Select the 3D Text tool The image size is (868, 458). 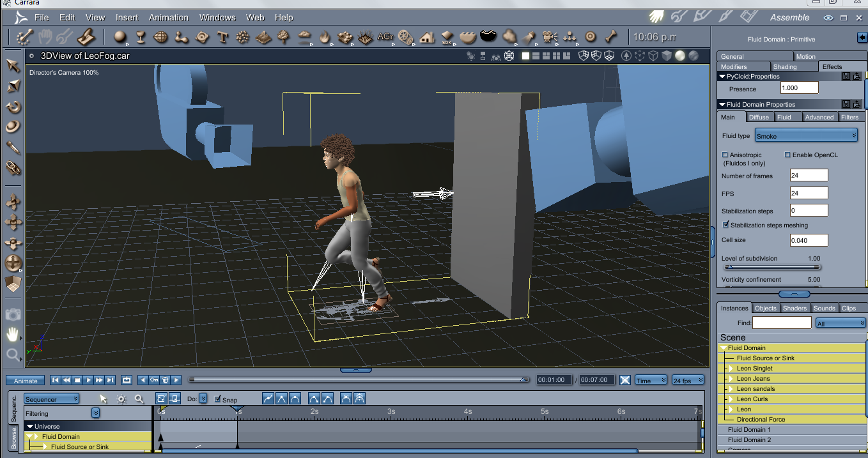pos(222,37)
